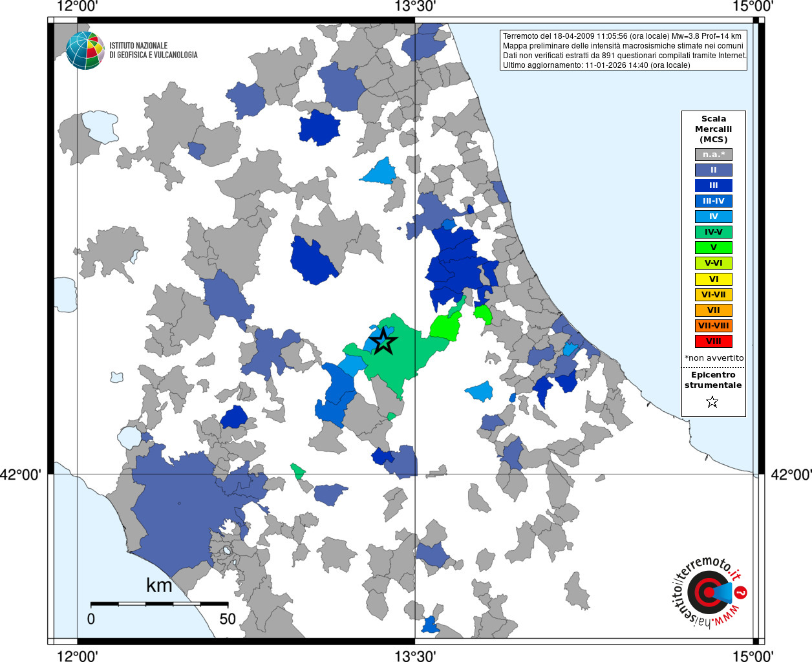This screenshot has height=662, width=812.
Task: Select the IV intensity legend swatch
Action: tap(714, 217)
